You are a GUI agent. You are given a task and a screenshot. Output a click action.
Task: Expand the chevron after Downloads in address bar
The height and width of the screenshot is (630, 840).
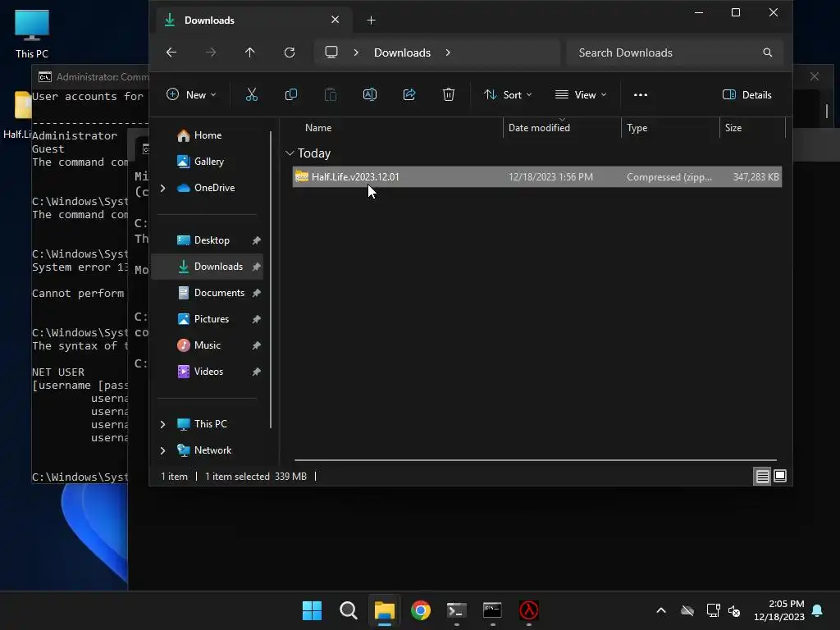click(x=448, y=52)
